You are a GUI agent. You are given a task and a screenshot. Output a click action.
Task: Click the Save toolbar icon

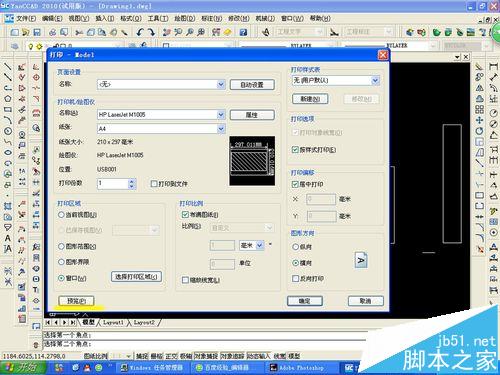37,32
